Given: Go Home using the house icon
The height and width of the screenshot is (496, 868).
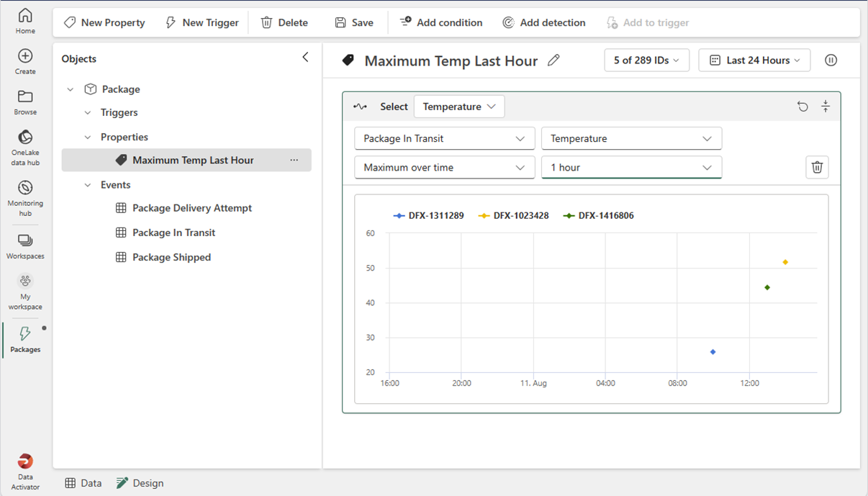Looking at the screenshot, I should tap(25, 17).
